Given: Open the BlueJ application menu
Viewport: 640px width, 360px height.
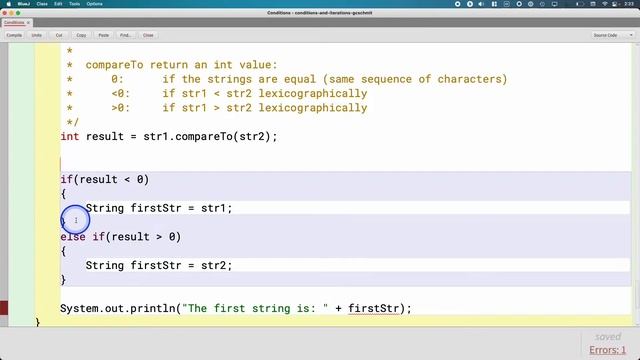Looking at the screenshot, I should point(24,4).
